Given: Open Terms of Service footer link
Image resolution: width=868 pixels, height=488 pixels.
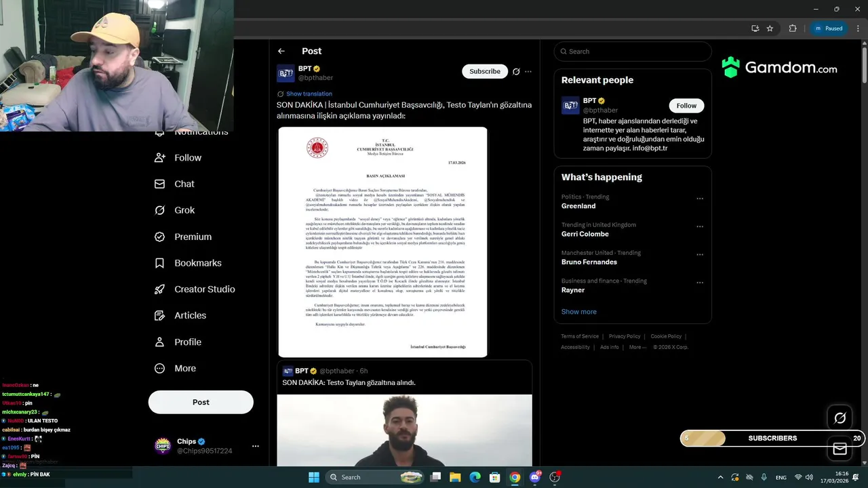Looking at the screenshot, I should tap(580, 336).
